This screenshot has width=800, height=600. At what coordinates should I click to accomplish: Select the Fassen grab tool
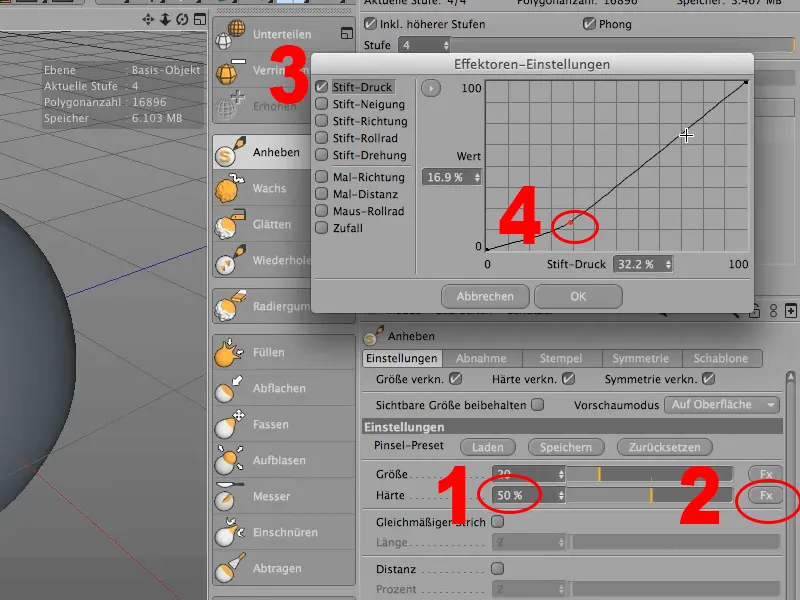pyautogui.click(x=283, y=424)
